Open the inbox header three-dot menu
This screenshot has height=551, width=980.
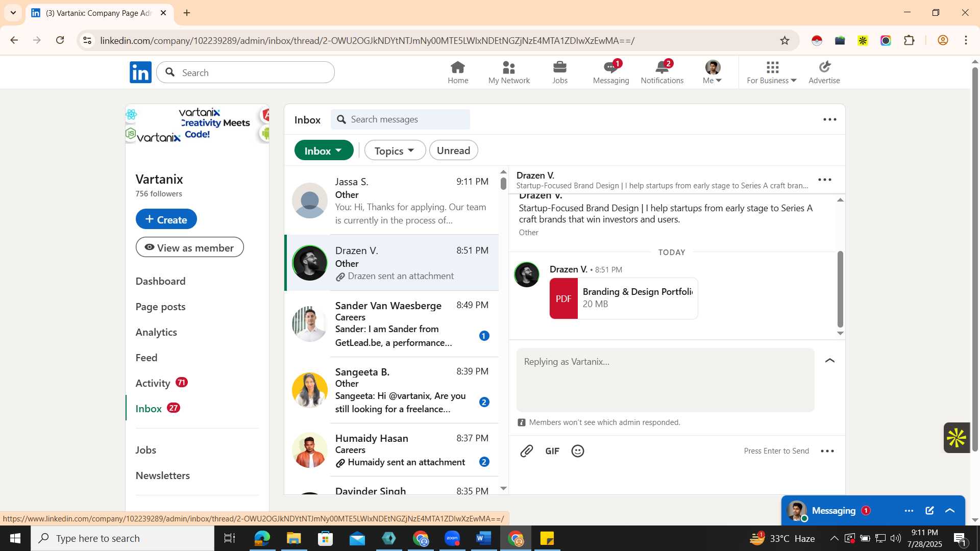830,119
